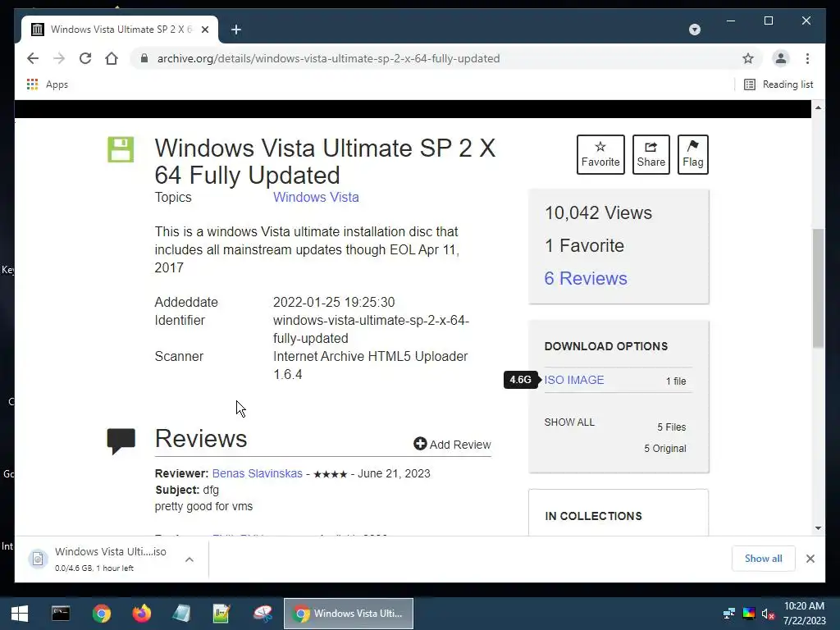Click the Internet Archive HTML5 Uploader 1.6.4 text
Viewport: 840px width, 630px height.
pyautogui.click(x=371, y=365)
